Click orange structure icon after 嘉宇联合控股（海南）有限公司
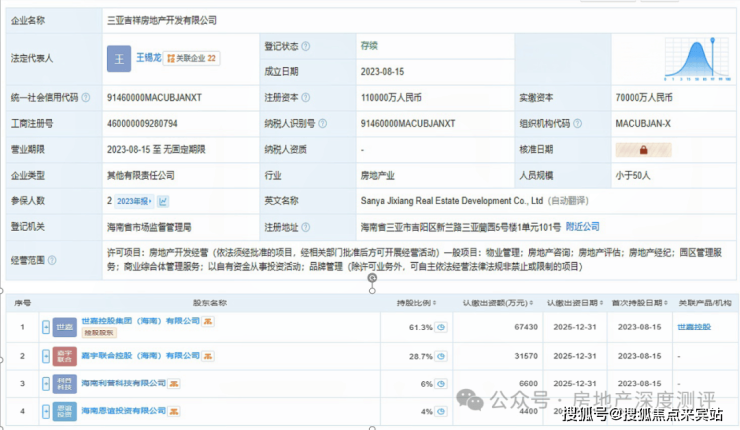Image resolution: width=740 pixels, height=430 pixels. pos(208,356)
